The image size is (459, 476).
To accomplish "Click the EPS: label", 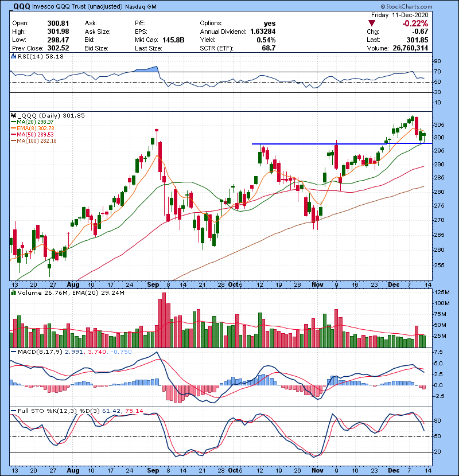I will pyautogui.click(x=141, y=32).
